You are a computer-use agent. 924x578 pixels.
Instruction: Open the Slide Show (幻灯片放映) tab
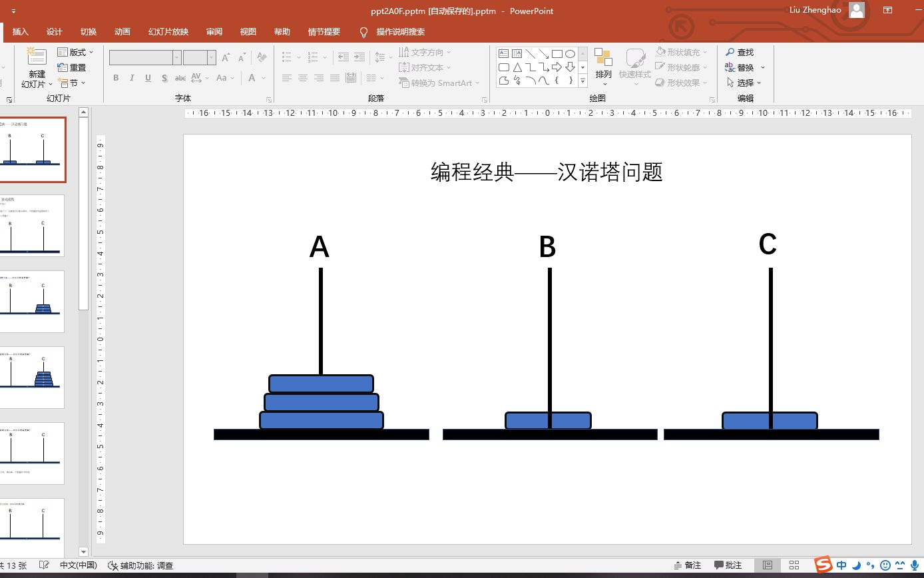pos(168,32)
